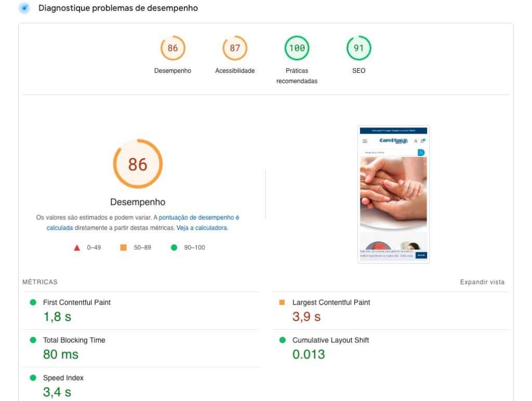Select the Desempenho score gauge 86
The image size is (532, 401).
(172, 48)
